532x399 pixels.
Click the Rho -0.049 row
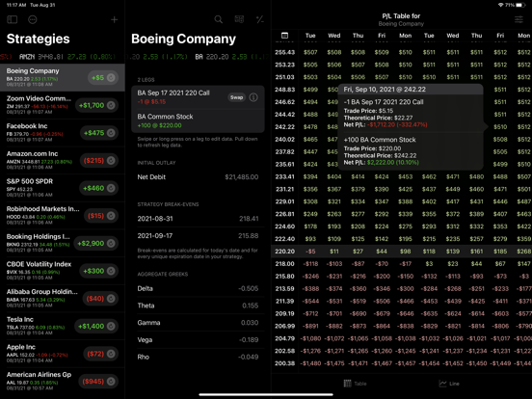(x=198, y=357)
